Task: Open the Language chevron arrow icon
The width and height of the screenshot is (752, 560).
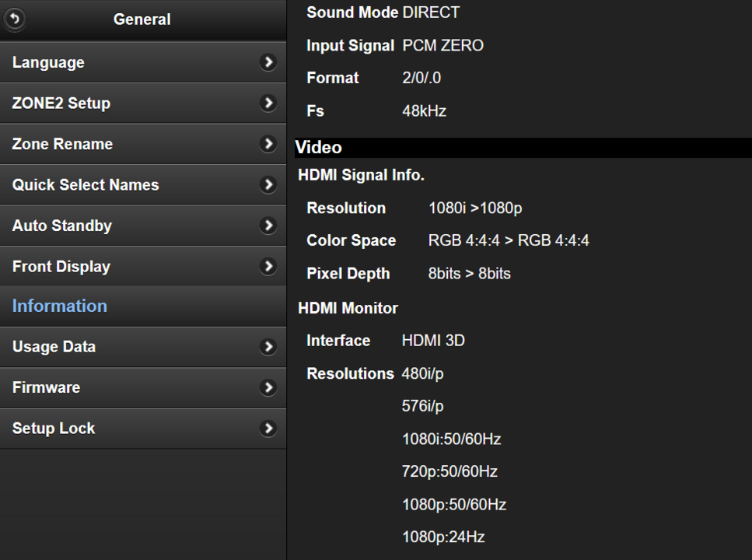Action: [x=268, y=62]
